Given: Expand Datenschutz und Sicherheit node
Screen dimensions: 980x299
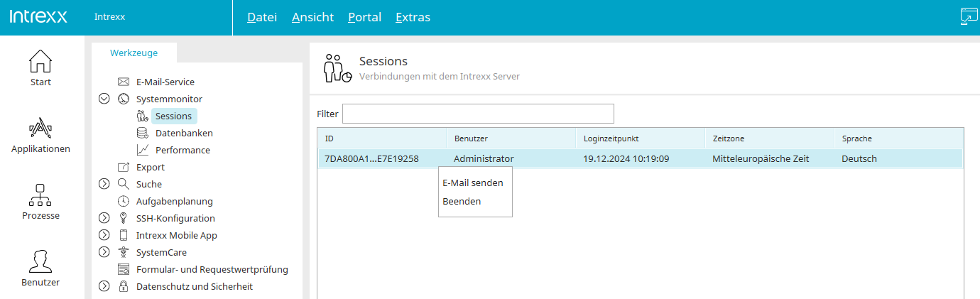Looking at the screenshot, I should (x=104, y=287).
